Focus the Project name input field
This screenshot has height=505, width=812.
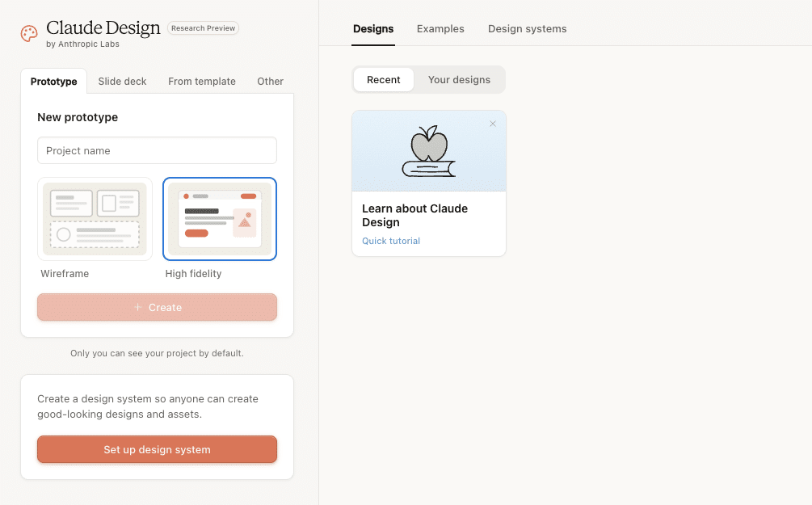click(157, 150)
